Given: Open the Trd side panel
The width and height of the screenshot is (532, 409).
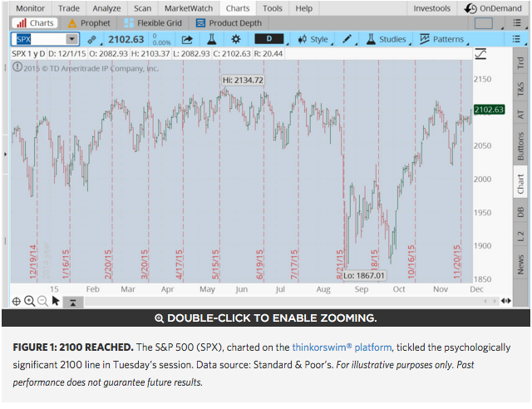Looking at the screenshot, I should tap(520, 63).
